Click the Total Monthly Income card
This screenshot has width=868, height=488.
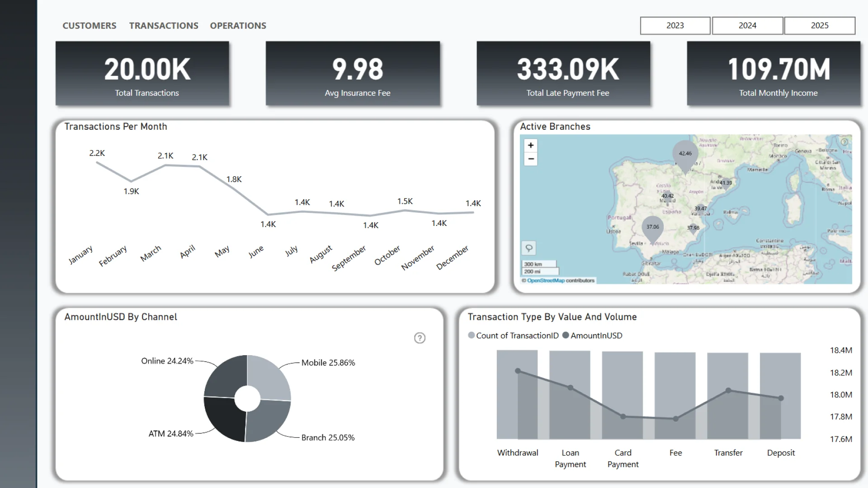click(x=774, y=74)
